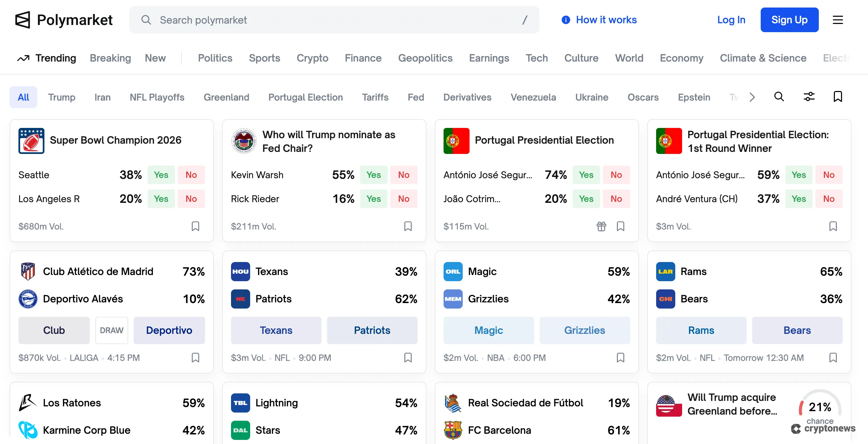Enable the Fed topic filter

click(x=416, y=97)
